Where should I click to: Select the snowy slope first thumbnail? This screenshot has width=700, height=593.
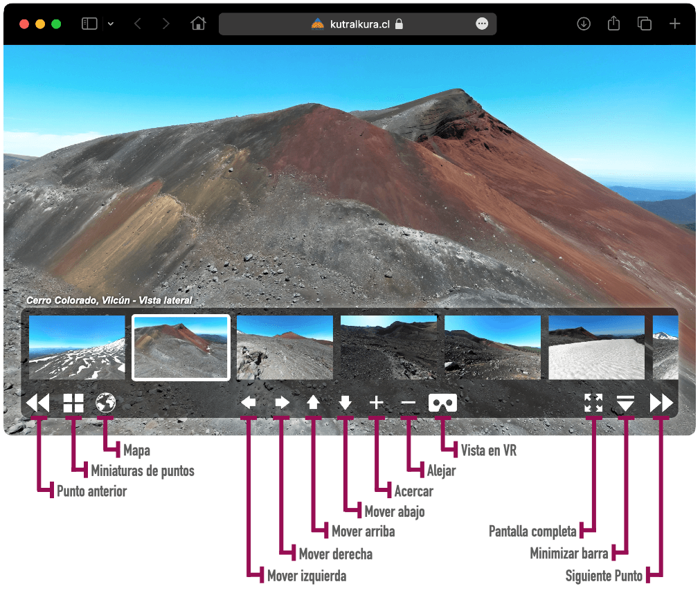pyautogui.click(x=77, y=347)
